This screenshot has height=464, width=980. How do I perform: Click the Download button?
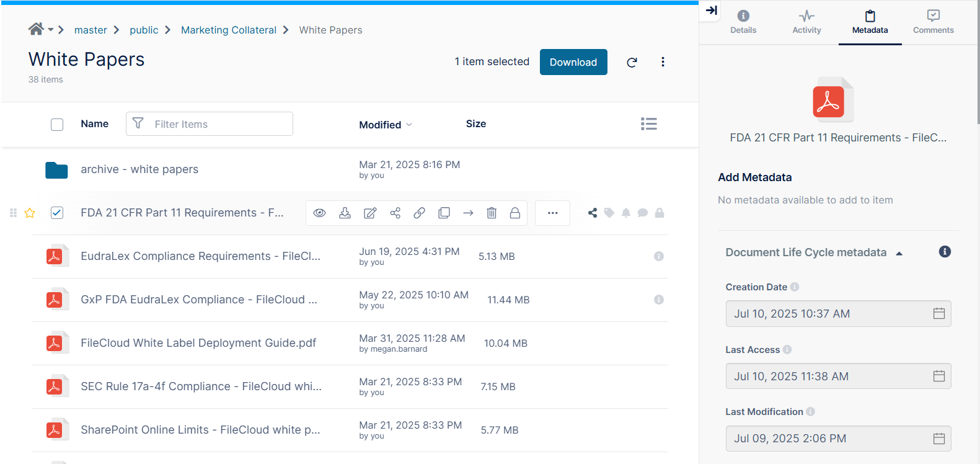[x=573, y=62]
